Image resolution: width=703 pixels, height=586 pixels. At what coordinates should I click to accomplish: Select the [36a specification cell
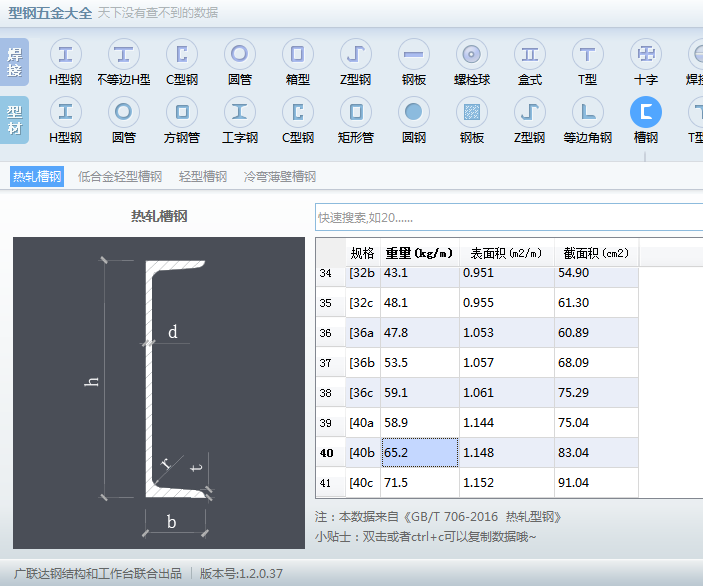coord(363,333)
